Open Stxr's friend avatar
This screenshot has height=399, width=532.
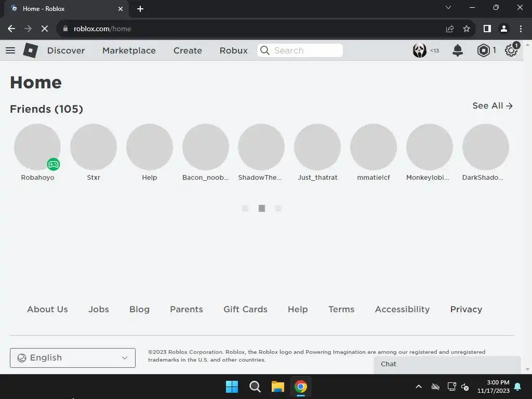click(94, 147)
